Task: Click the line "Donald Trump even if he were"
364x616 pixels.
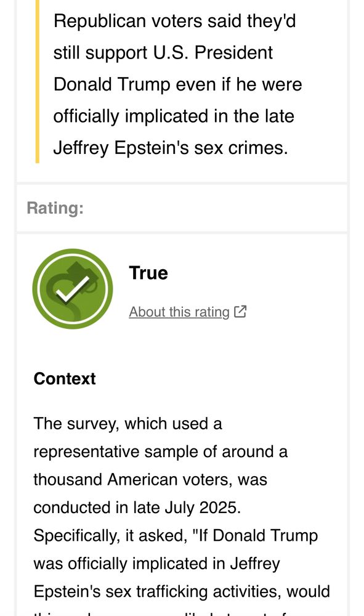Action: 177,84
